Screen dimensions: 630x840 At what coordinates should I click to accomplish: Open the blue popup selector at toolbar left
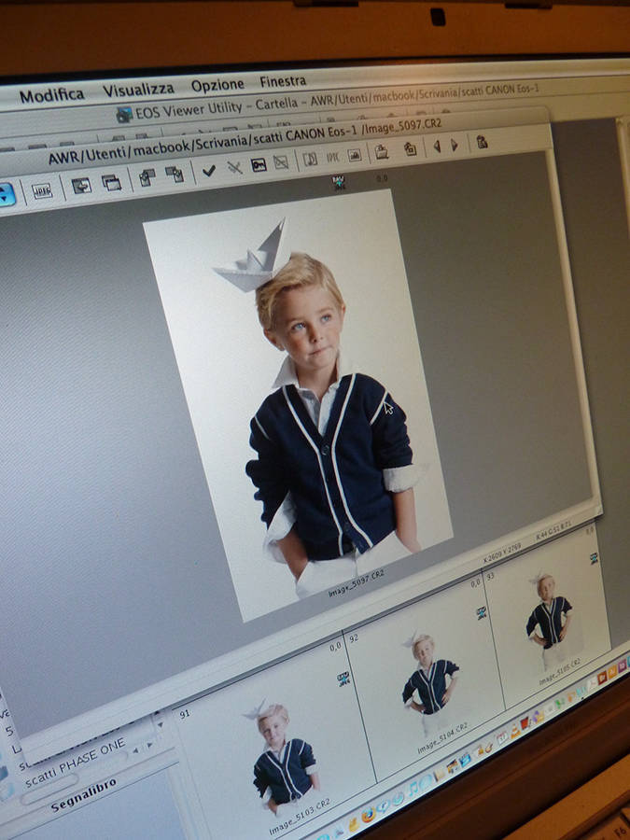7,195
